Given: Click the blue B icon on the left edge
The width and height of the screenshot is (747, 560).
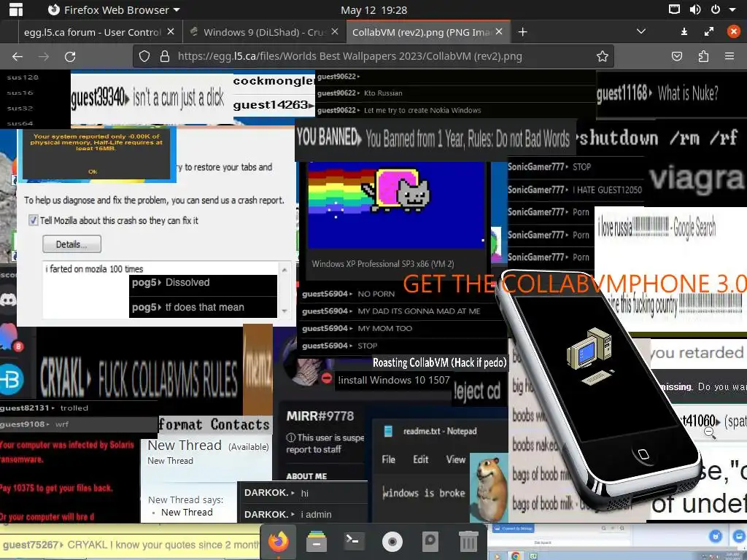Looking at the screenshot, I should pyautogui.click(x=10, y=379).
